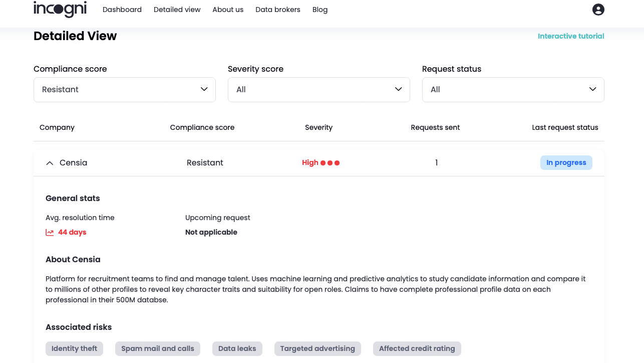Open the user account profile icon

598,10
